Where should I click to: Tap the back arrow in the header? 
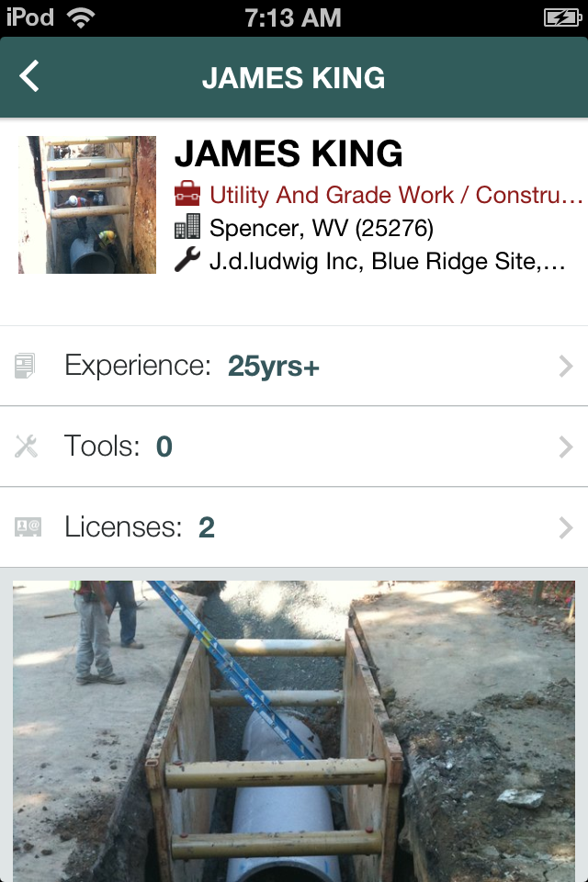click(28, 77)
